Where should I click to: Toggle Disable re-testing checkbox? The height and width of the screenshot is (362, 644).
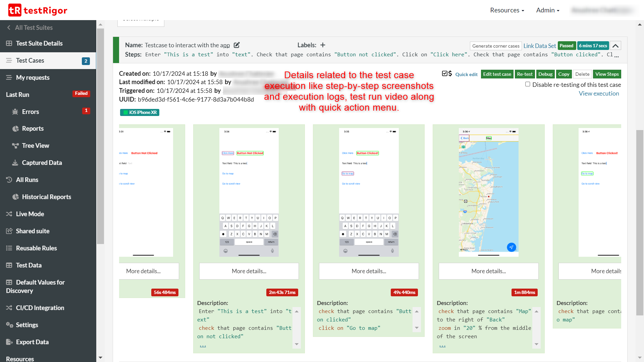coord(528,84)
